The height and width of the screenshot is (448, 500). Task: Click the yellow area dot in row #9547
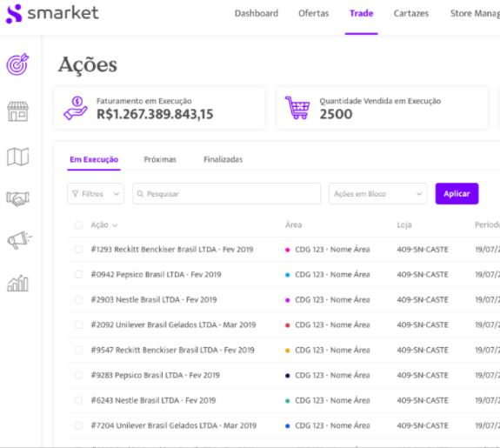[287, 351]
